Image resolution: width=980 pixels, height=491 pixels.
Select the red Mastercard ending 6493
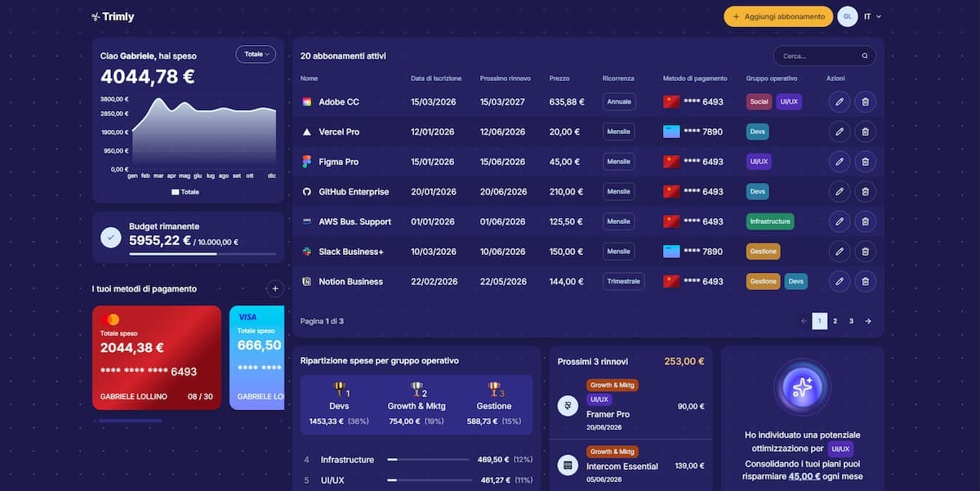pyautogui.click(x=157, y=358)
